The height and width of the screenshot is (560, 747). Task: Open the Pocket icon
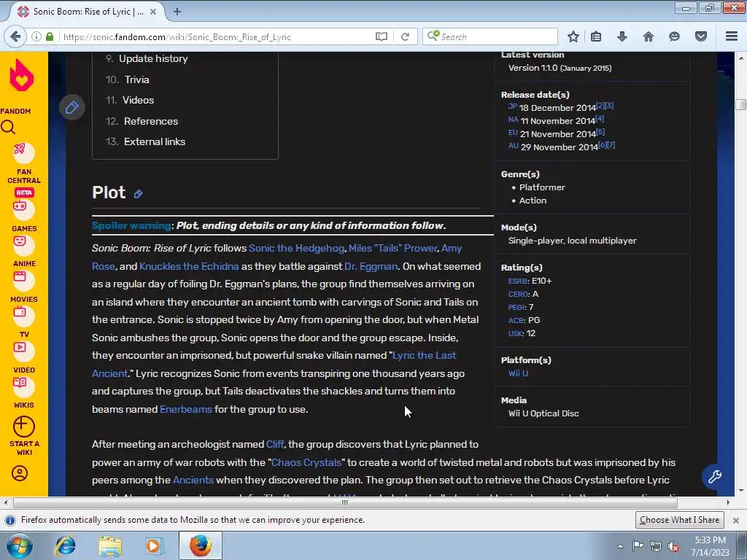coord(700,36)
